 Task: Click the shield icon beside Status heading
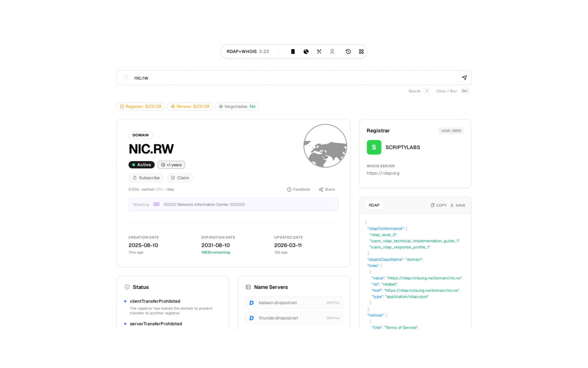point(127,287)
